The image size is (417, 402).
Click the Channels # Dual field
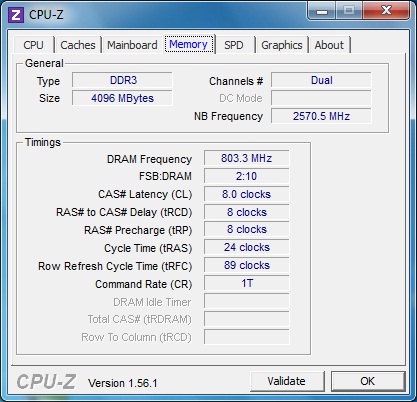(x=321, y=80)
